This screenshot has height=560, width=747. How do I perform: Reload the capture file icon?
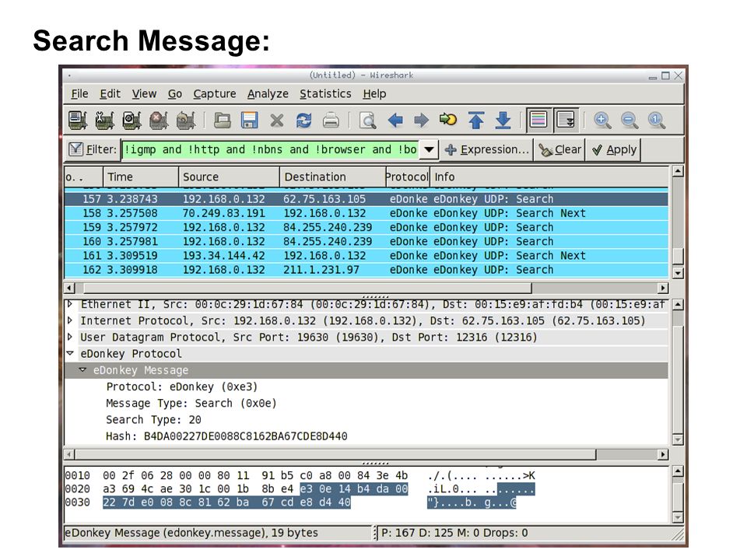[x=304, y=120]
